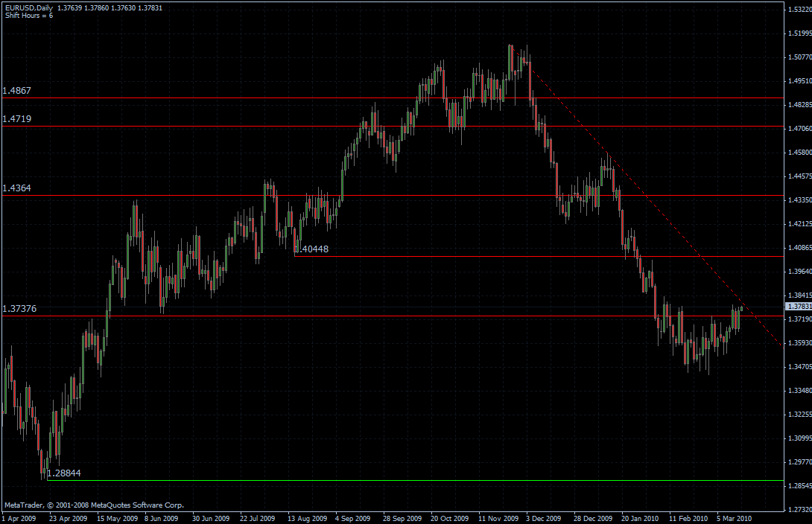Click the 1.44575 price scale value

(800, 176)
